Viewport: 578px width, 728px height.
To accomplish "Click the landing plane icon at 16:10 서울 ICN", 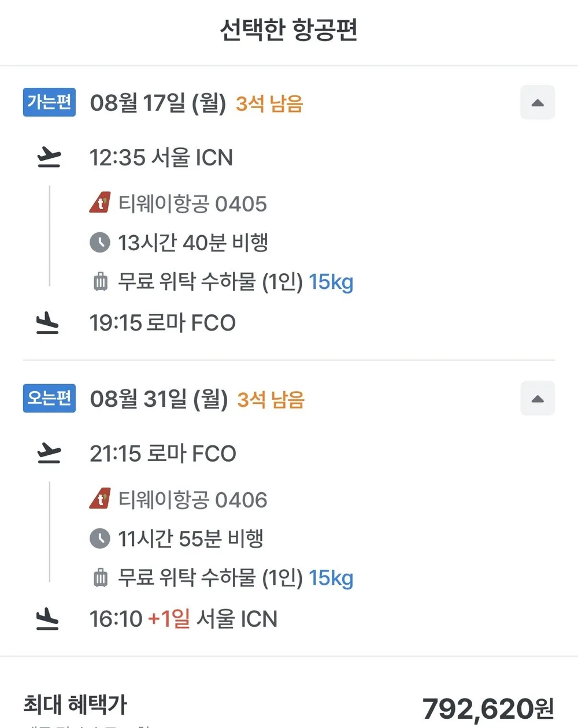I will tap(47, 619).
